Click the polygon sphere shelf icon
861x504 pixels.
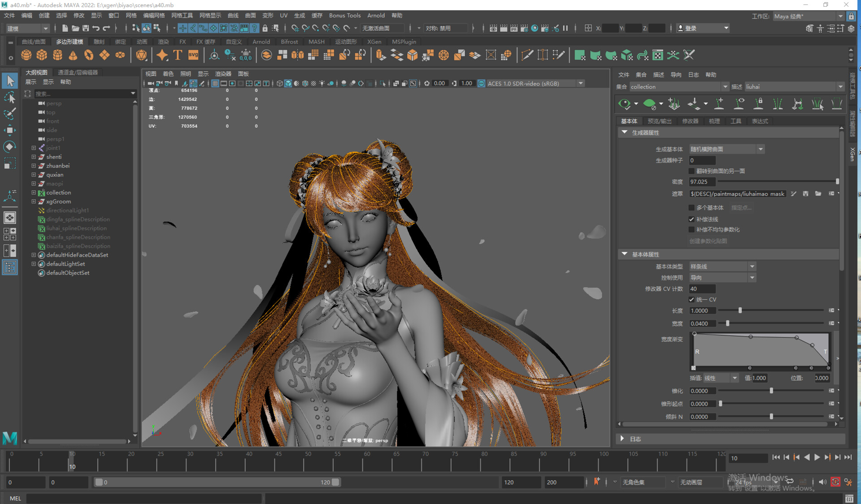(26, 55)
